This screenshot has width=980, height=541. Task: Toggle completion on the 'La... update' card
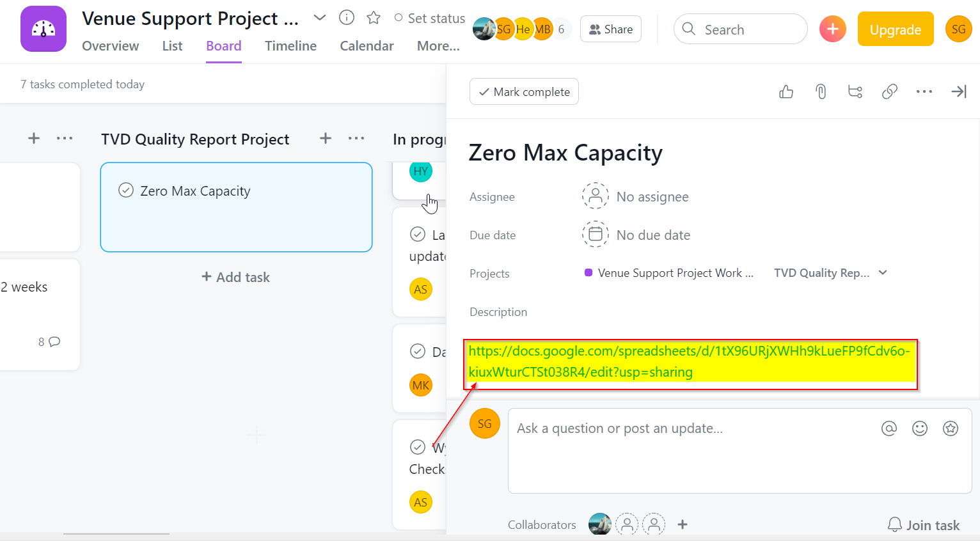418,234
